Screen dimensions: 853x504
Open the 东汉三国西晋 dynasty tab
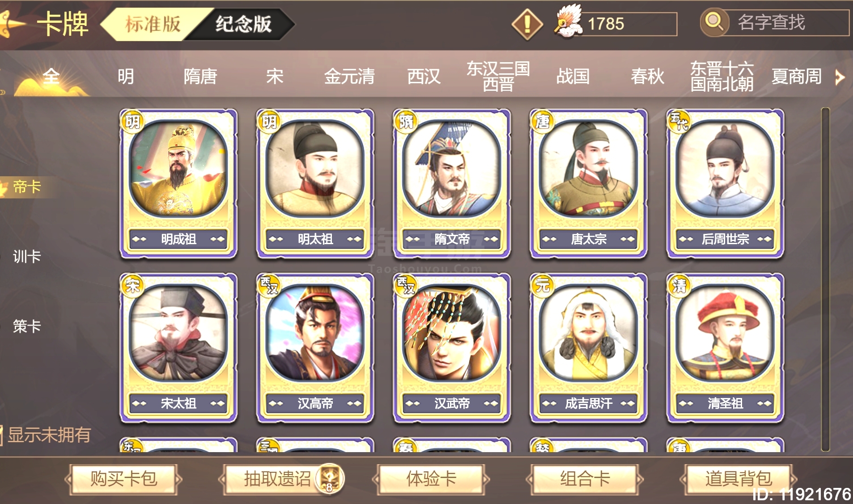pos(498,76)
